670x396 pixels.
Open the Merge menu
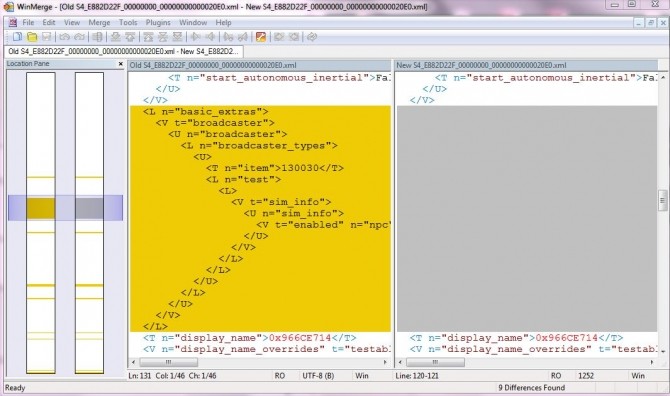[x=99, y=22]
